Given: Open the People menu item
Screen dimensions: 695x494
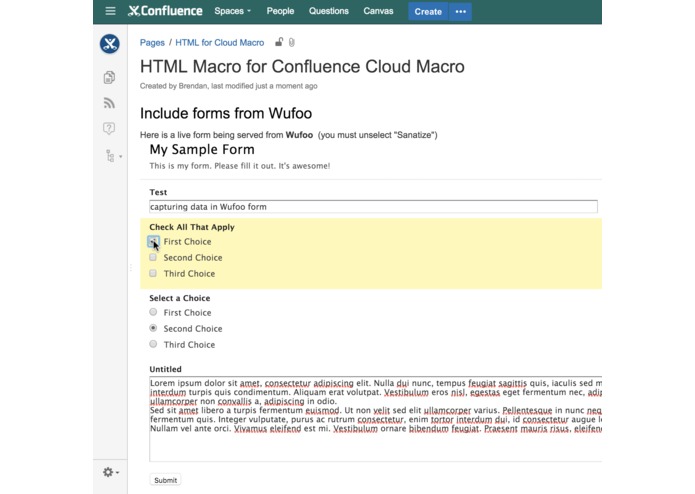Looking at the screenshot, I should 280,11.
